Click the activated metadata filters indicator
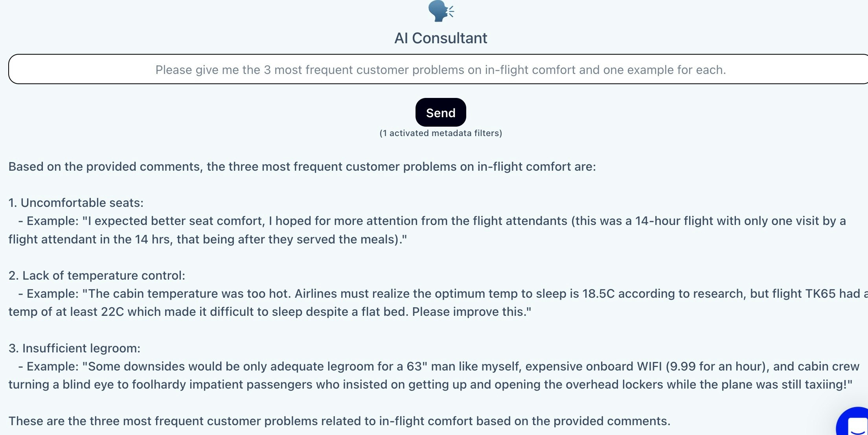Screen dimensions: 868x435 440,133
